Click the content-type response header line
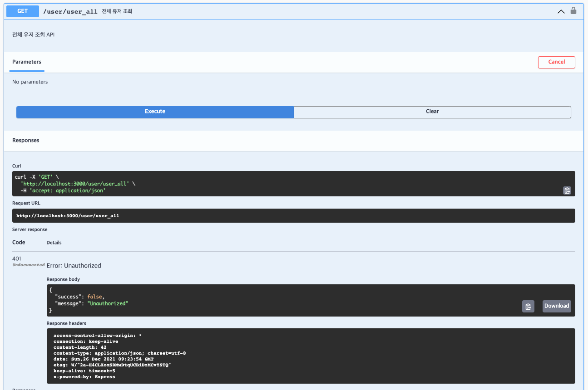This screenshot has width=588, height=390. (120, 353)
